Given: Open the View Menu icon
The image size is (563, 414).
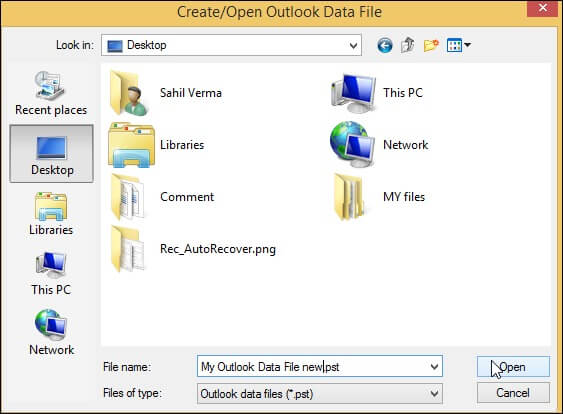Looking at the screenshot, I should [454, 46].
